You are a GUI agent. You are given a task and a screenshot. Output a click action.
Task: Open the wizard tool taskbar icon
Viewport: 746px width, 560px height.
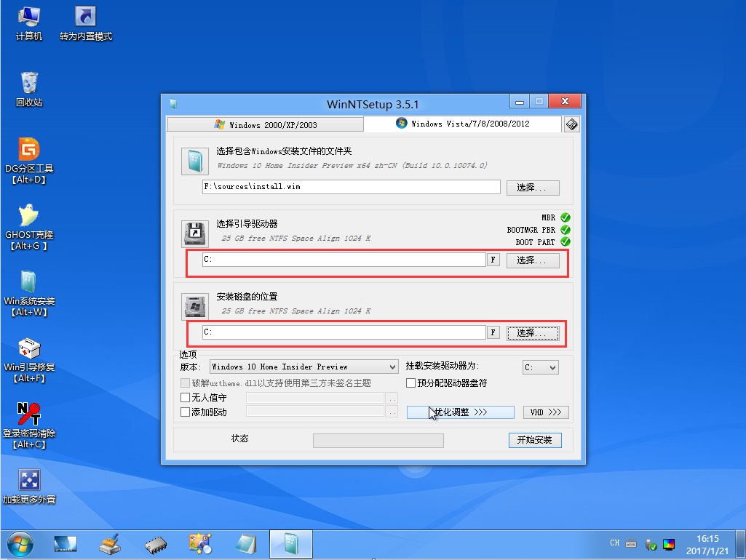click(200, 544)
